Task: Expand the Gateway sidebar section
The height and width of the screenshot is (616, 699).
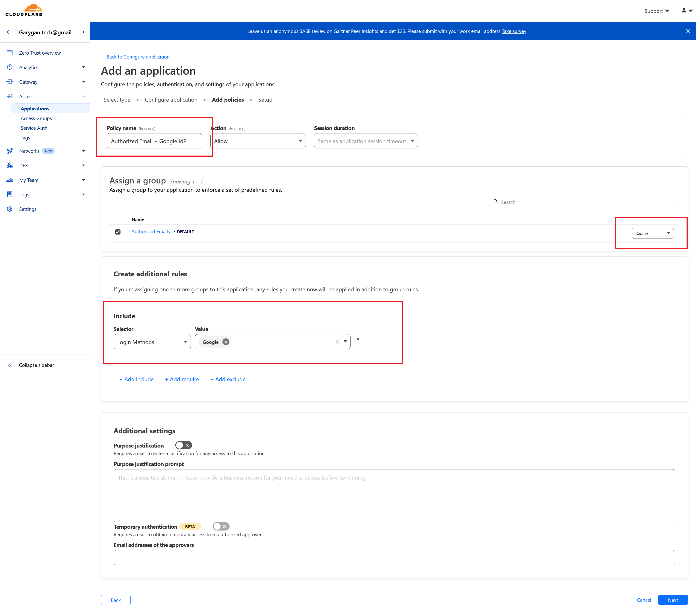Action: [83, 82]
